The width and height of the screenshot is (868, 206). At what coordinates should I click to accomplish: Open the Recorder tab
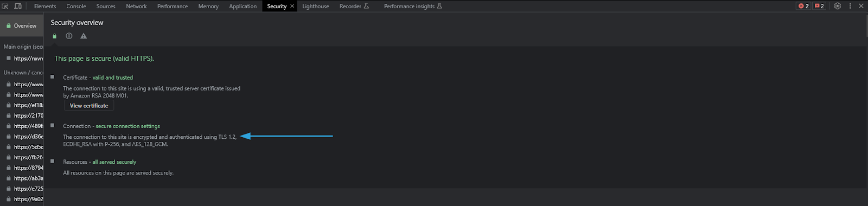350,6
